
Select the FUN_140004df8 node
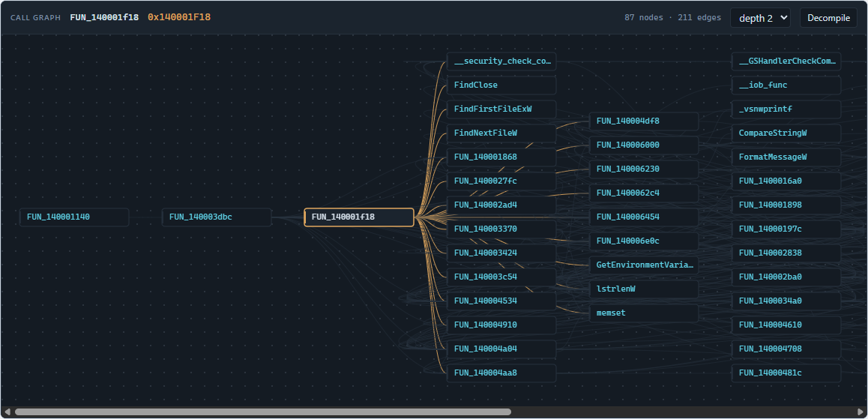coord(644,121)
